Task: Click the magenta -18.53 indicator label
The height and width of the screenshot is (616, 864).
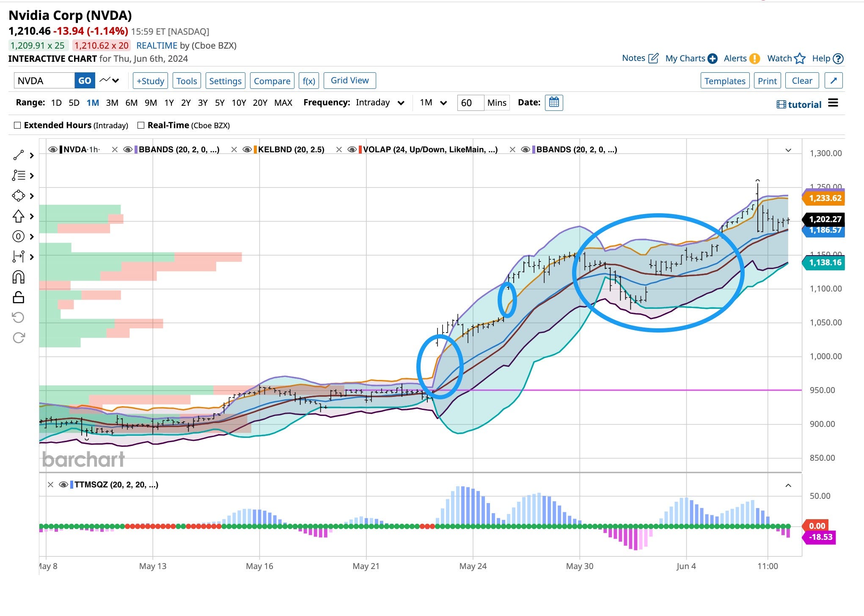Action: pos(819,537)
